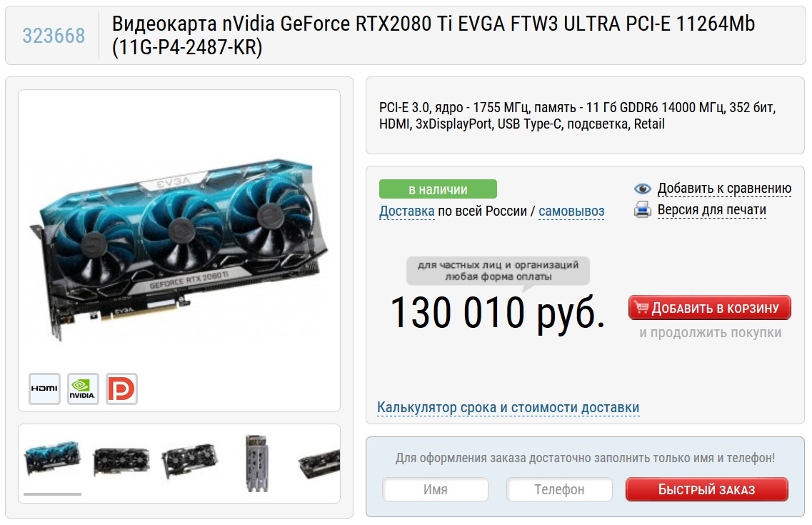Open Версия для печати link
Viewport: 812px width, 525px height.
coord(711,210)
